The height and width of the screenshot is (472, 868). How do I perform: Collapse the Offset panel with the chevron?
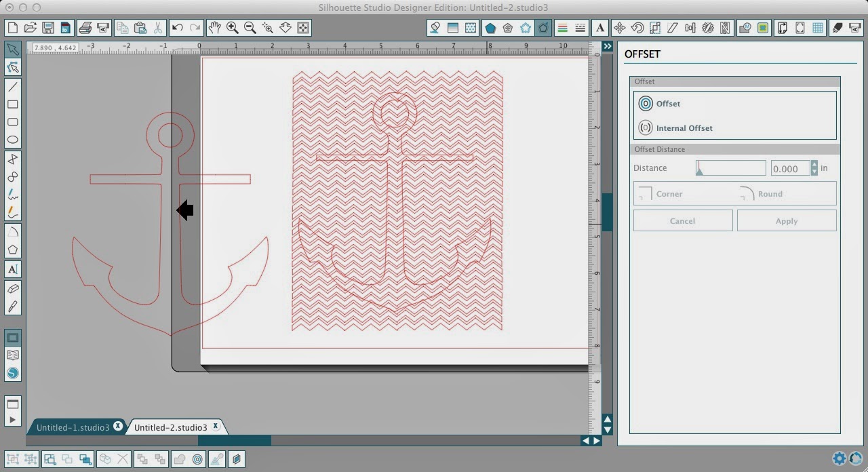tap(607, 46)
